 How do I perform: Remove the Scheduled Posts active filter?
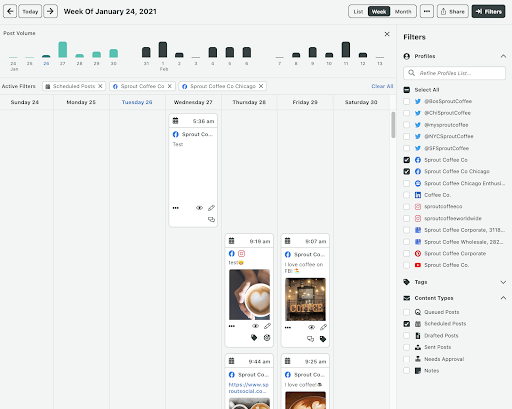[100, 86]
